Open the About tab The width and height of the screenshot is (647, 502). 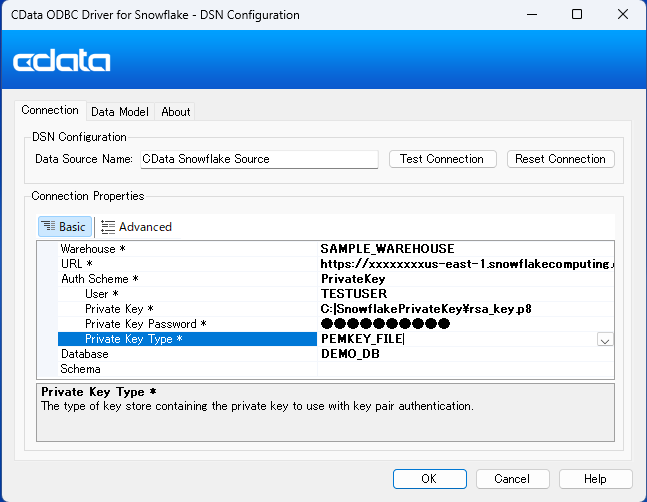click(x=176, y=112)
